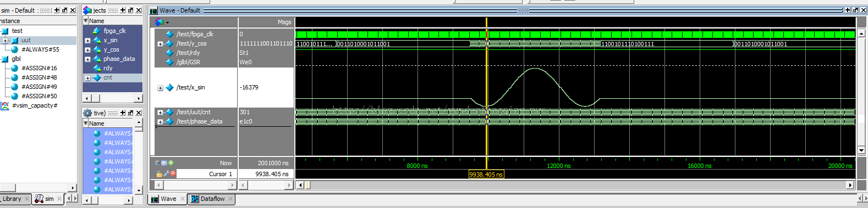Toggle cursor lock icon for Cursor 1

click(x=160, y=174)
